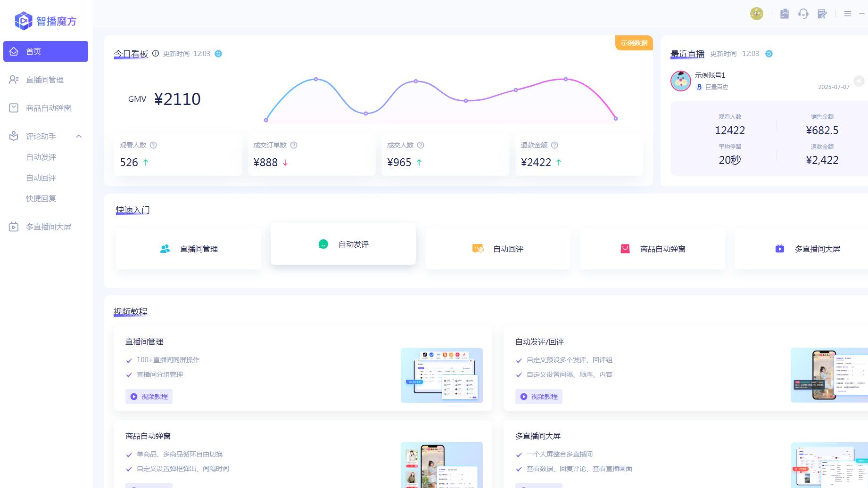This screenshot has width=868, height=488.
Task: Open the 商品自动弹窗 tutorial thumbnail
Action: (x=442, y=465)
